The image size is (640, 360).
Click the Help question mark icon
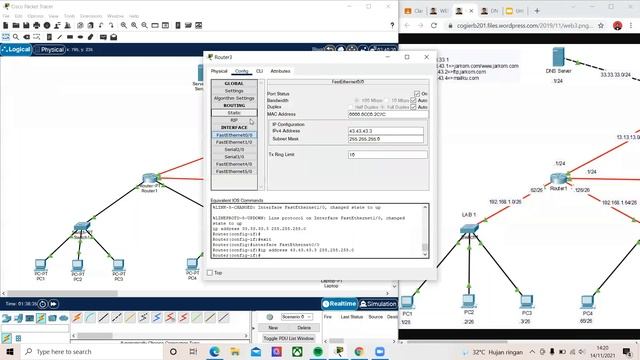(392, 25)
